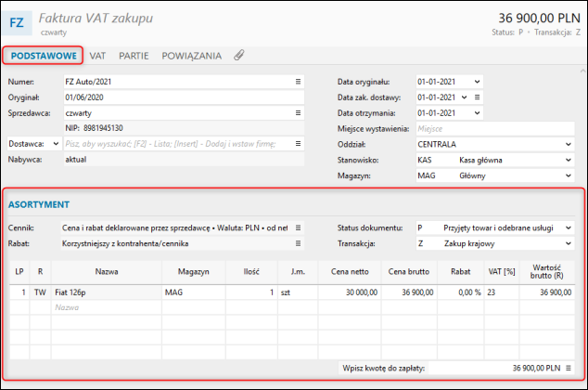
Task: Click the Ilość column header
Action: 251,272
